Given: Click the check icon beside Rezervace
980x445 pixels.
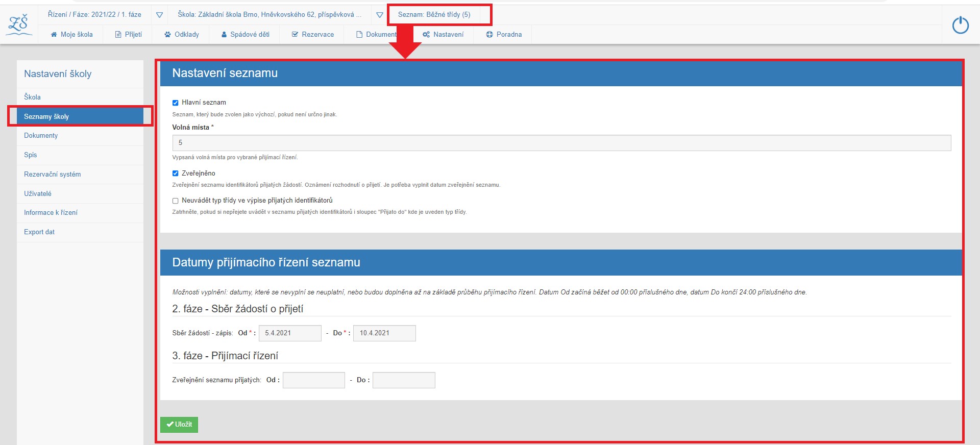Looking at the screenshot, I should coord(295,35).
